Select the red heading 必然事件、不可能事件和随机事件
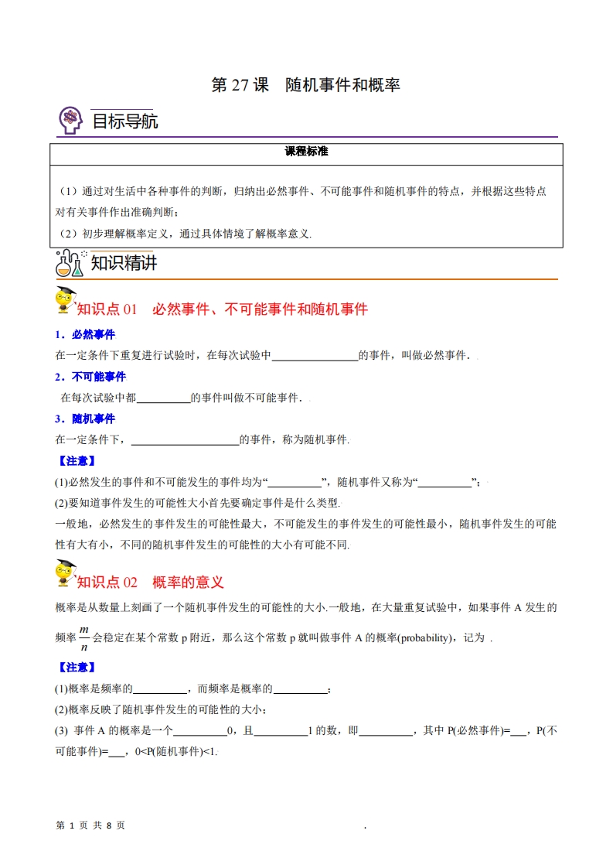This screenshot has height=868, width=613. pos(260,309)
